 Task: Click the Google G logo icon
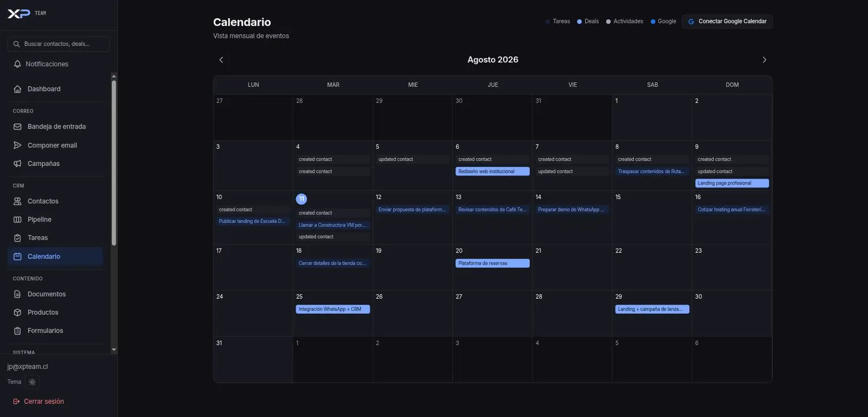coord(691,22)
